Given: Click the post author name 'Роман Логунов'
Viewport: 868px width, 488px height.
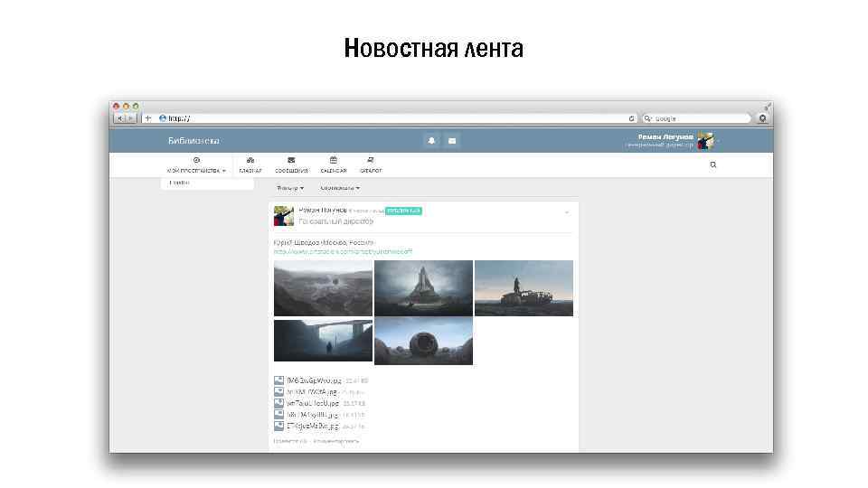Looking at the screenshot, I should (x=323, y=211).
